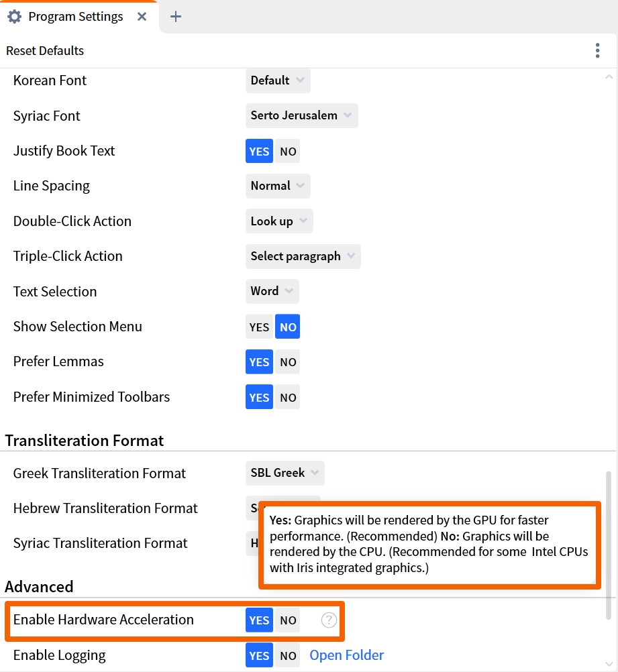Open the Triple-Click Action dropdown
Viewport: 618px width, 672px height.
click(303, 256)
